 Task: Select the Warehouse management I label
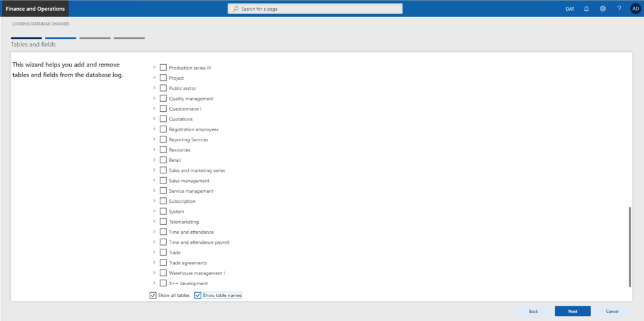point(197,273)
